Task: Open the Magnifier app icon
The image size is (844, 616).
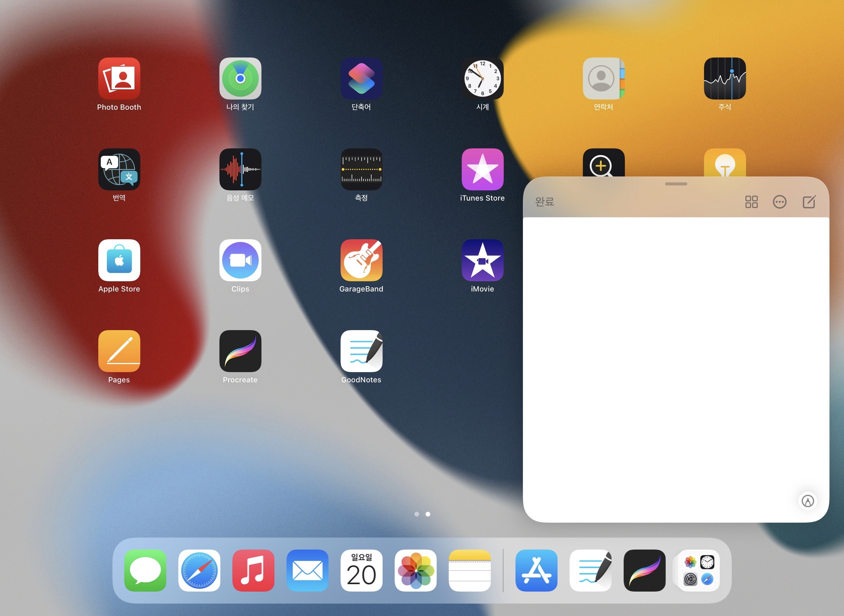Action: [x=604, y=162]
